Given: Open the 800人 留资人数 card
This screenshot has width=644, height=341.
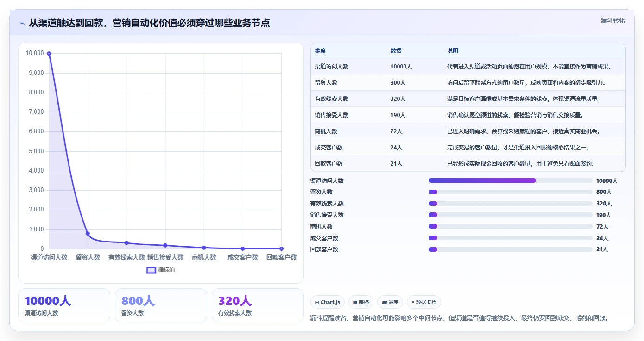Looking at the screenshot, I should click(161, 305).
